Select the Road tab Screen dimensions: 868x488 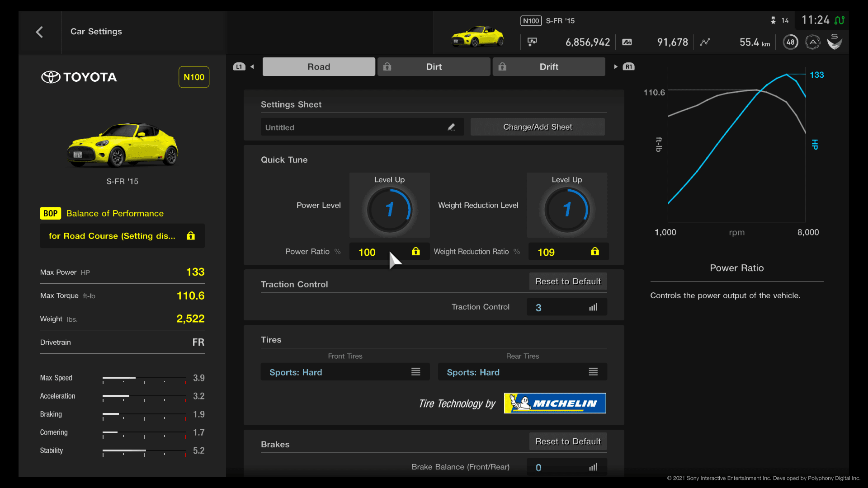coord(319,66)
